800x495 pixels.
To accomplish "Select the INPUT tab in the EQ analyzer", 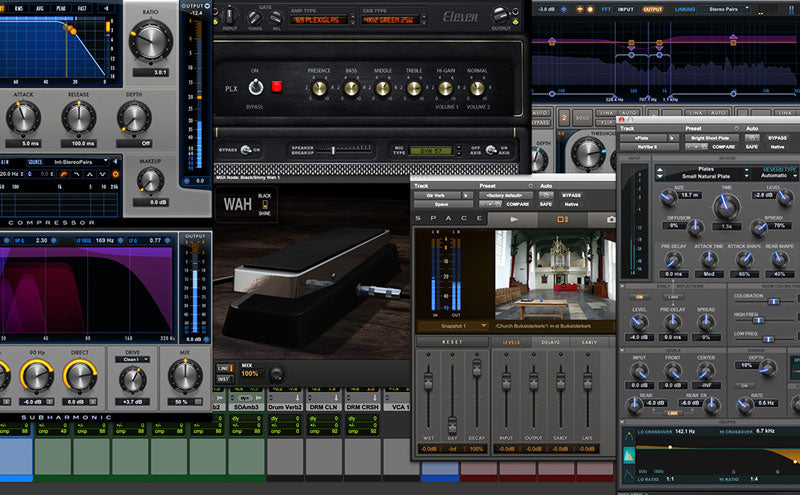I will 626,9.
